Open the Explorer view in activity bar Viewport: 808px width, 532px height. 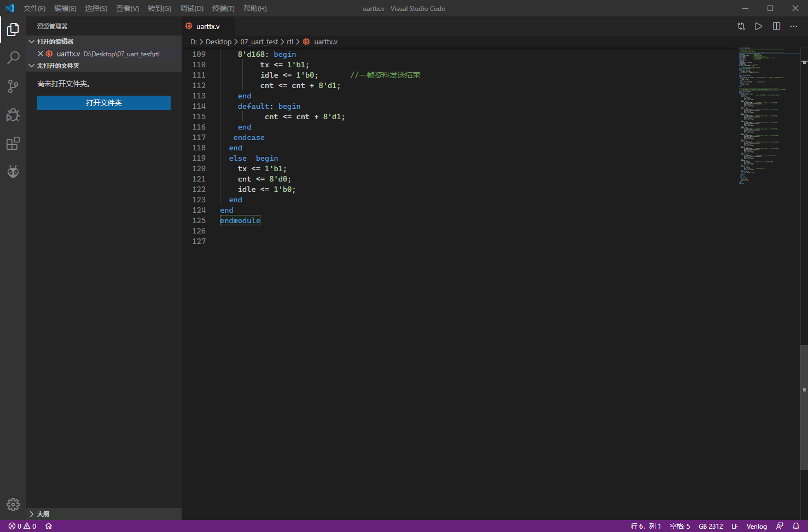[13, 29]
